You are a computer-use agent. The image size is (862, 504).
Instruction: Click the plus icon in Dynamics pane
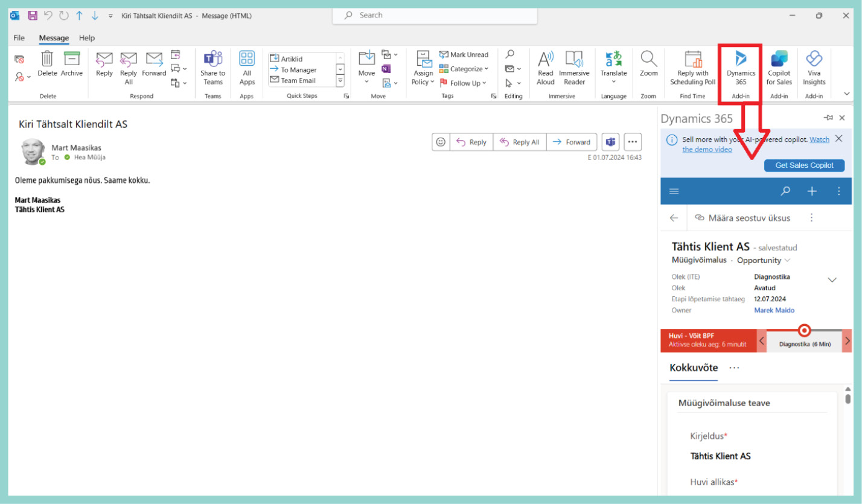[813, 191]
